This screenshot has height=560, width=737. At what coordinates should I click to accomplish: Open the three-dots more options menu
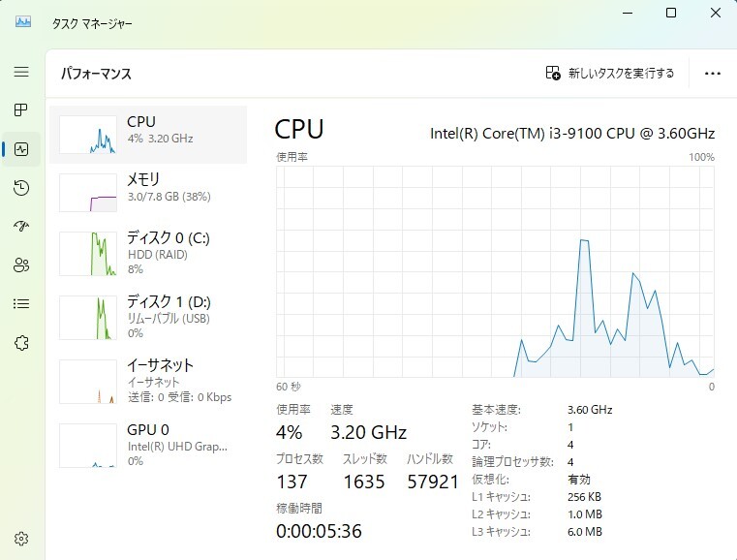point(713,74)
